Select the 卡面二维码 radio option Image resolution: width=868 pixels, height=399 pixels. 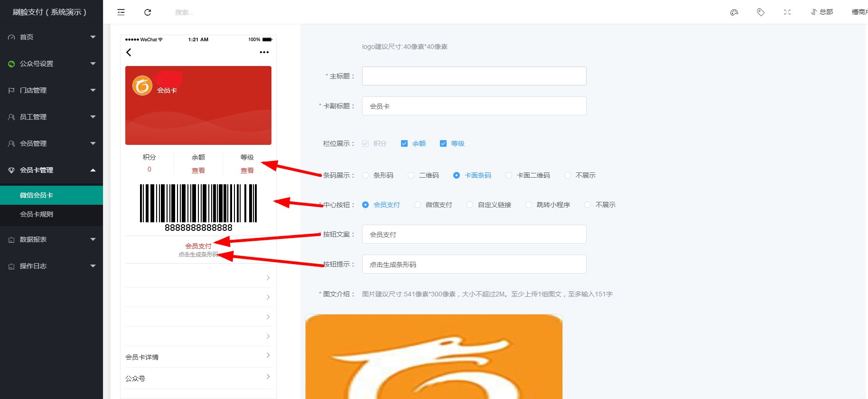coord(509,175)
